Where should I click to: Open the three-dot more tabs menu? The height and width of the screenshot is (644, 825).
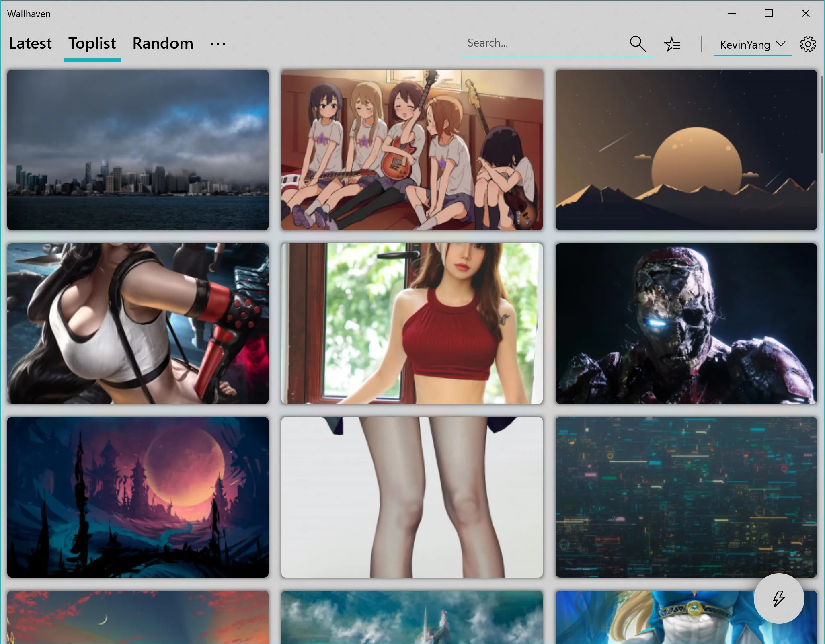pos(218,44)
